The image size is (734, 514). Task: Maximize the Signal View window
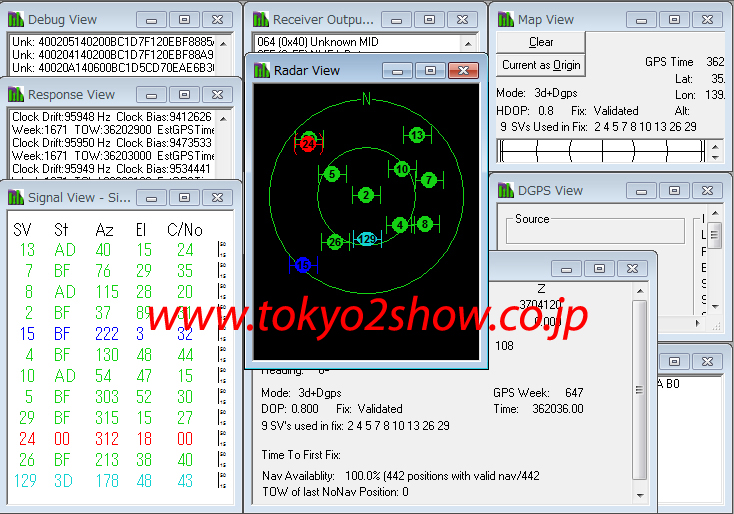pos(184,197)
